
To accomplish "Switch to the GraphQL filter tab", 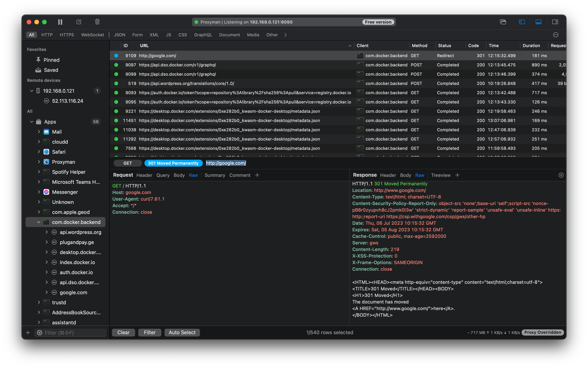I will point(203,35).
